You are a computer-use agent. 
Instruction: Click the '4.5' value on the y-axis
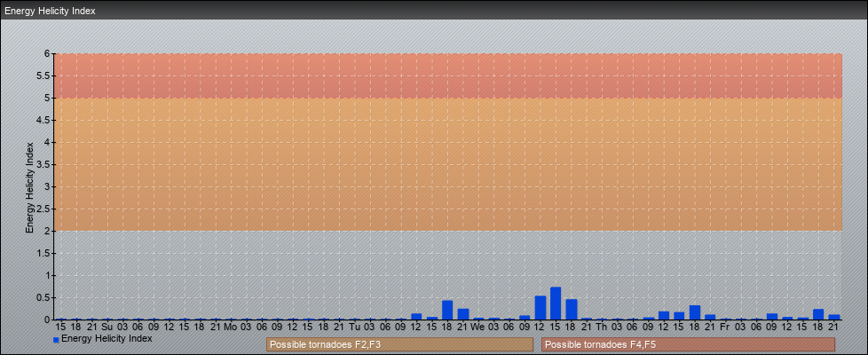44,120
